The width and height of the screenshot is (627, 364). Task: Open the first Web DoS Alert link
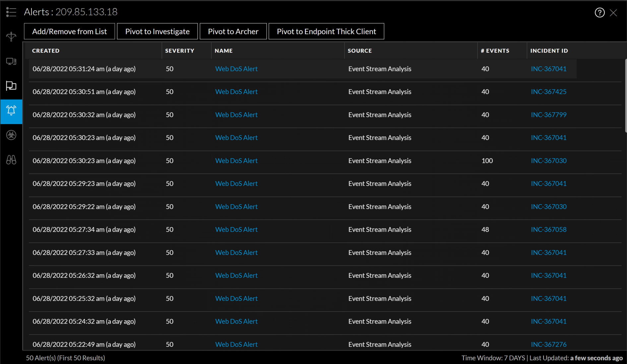[236, 69]
